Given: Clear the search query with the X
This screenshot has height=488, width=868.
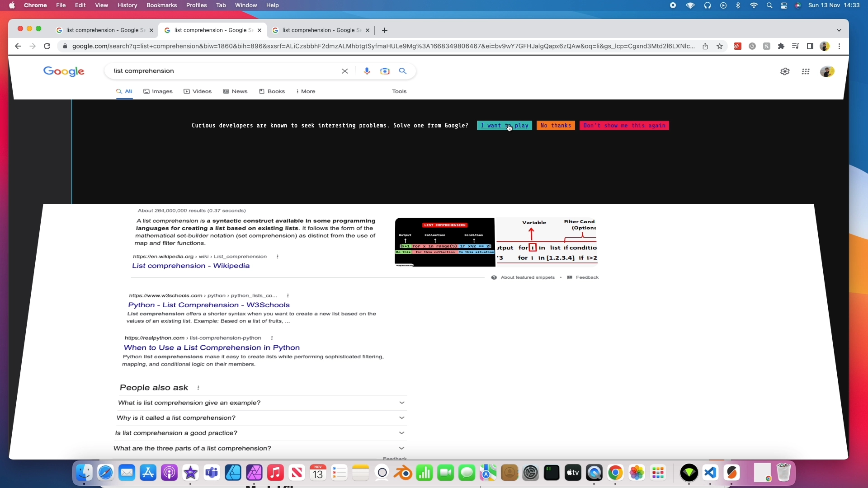Looking at the screenshot, I should pos(345,71).
